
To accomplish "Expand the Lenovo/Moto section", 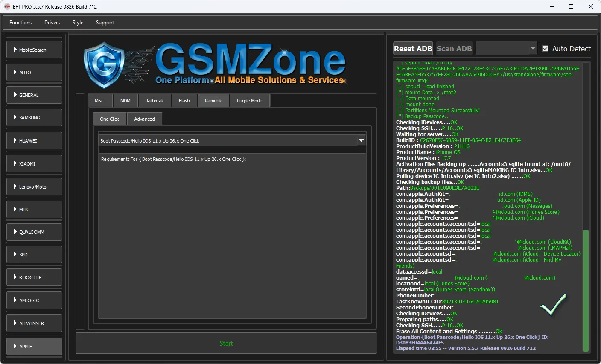I will 35,187.
